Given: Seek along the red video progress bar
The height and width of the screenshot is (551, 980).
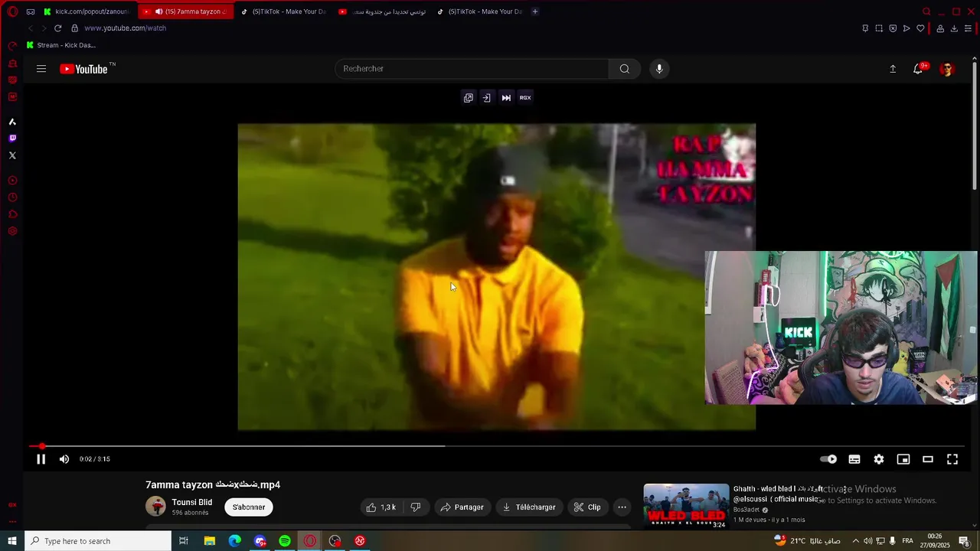Looking at the screenshot, I should 496,446.
